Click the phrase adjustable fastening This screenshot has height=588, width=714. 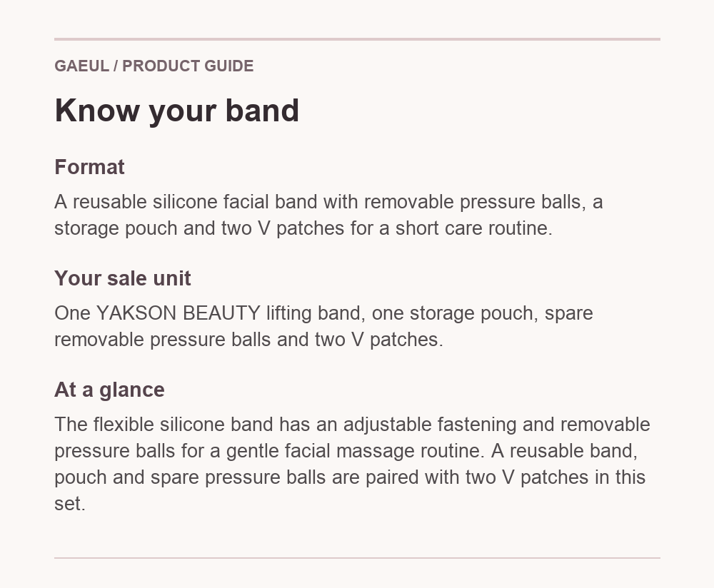coord(430,424)
